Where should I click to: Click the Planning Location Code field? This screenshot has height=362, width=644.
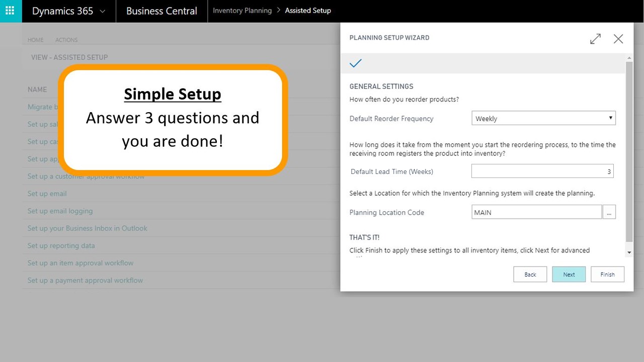point(536,213)
